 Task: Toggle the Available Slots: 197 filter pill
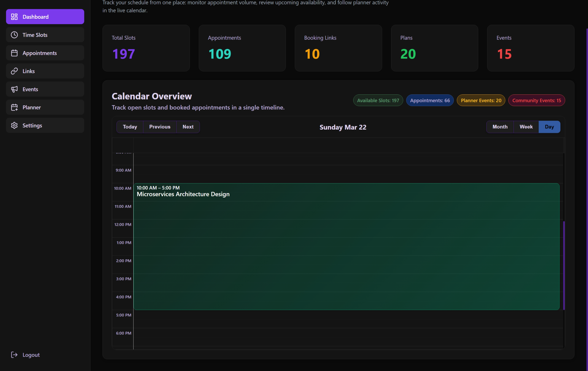tap(378, 100)
